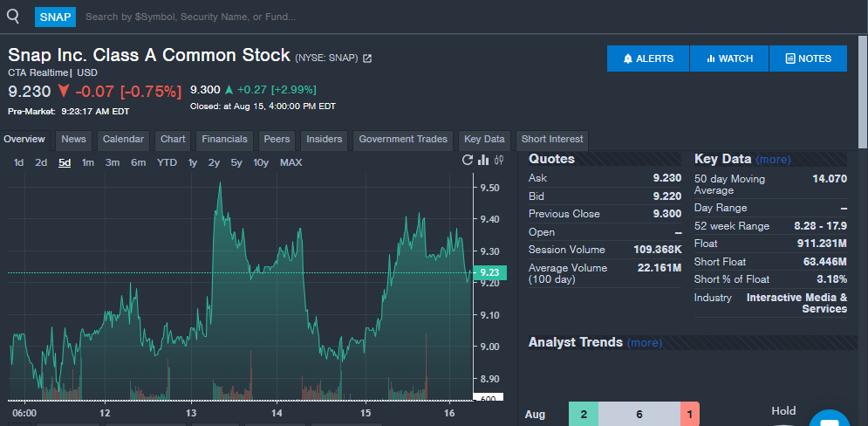Add SNAP to WATCH list
Image resolution: width=868 pixels, height=426 pixels.
click(729, 58)
